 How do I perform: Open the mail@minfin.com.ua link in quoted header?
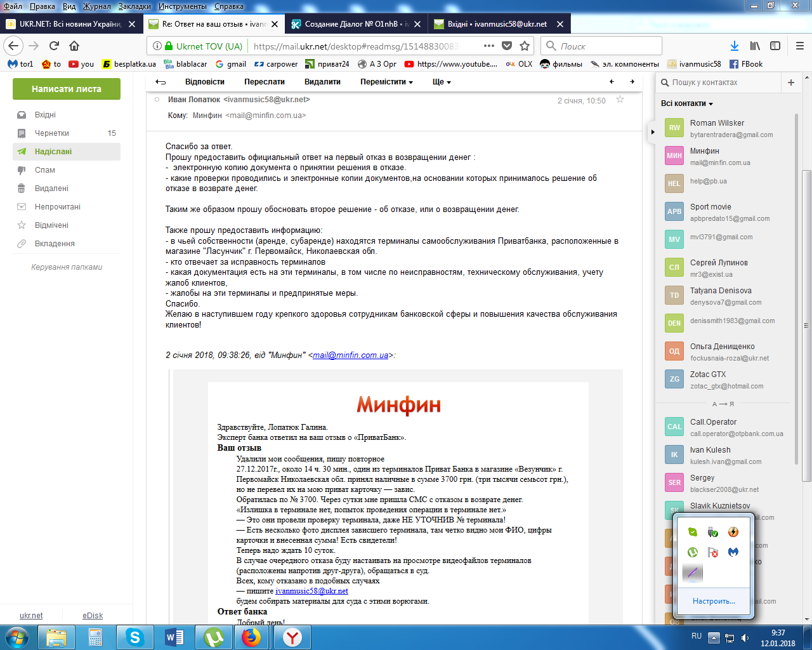(350, 355)
